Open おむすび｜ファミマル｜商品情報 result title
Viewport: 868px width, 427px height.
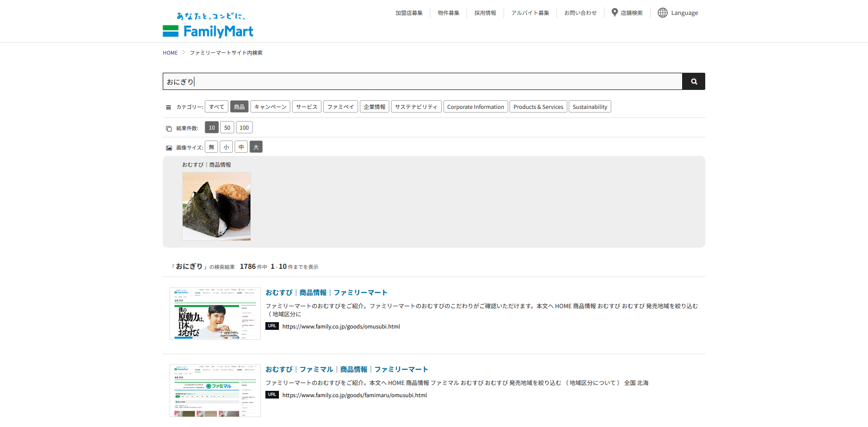(347, 369)
